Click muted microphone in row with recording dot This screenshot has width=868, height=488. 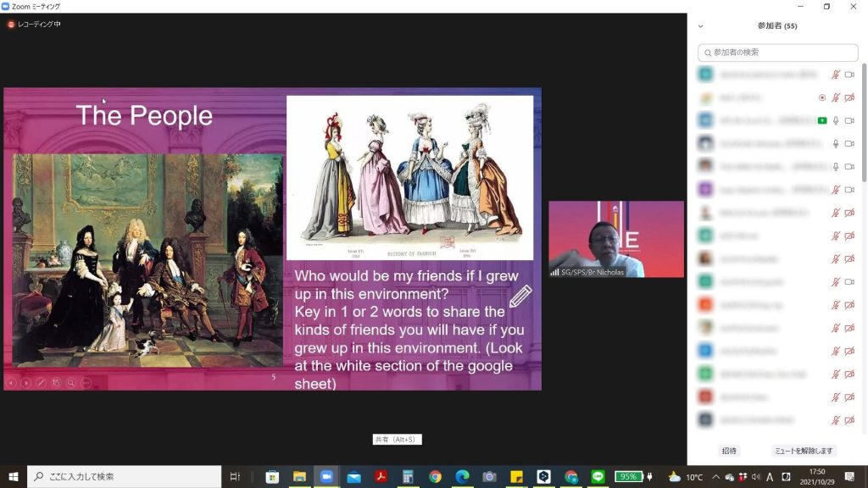click(x=836, y=97)
